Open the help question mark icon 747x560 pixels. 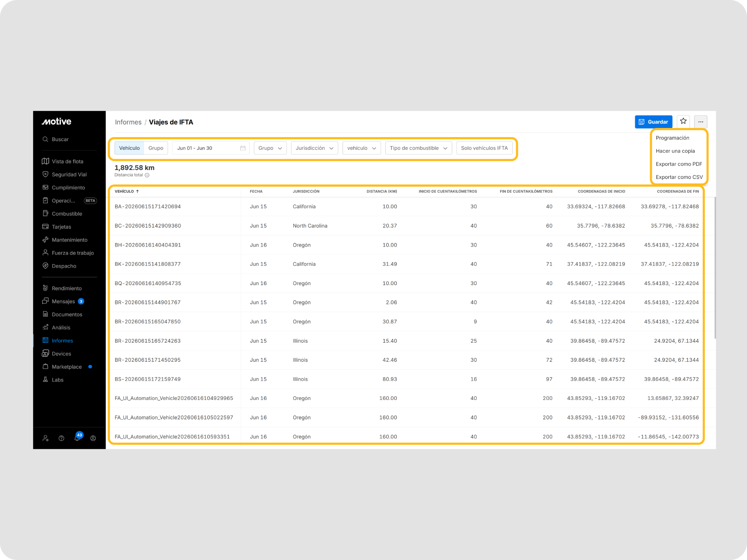point(61,438)
